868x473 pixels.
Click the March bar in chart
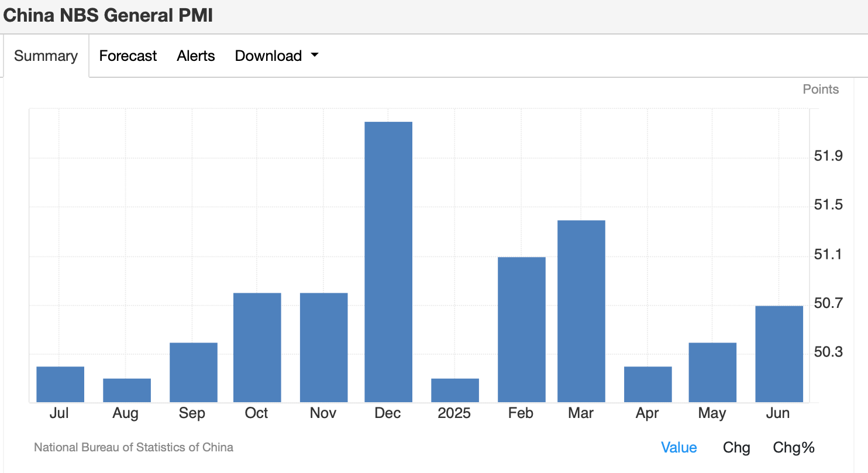(x=581, y=311)
